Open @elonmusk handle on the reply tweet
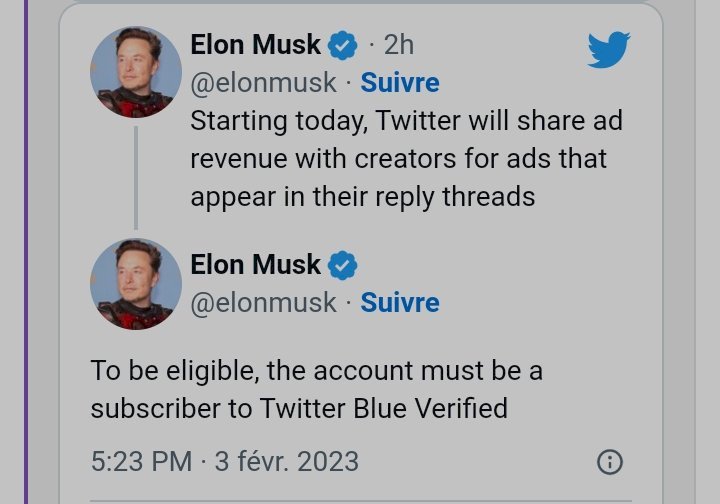 263,302
